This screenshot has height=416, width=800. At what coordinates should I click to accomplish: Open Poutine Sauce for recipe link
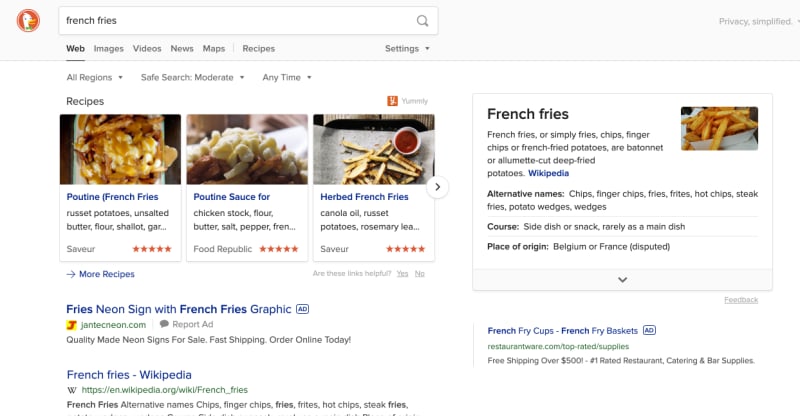(x=232, y=197)
